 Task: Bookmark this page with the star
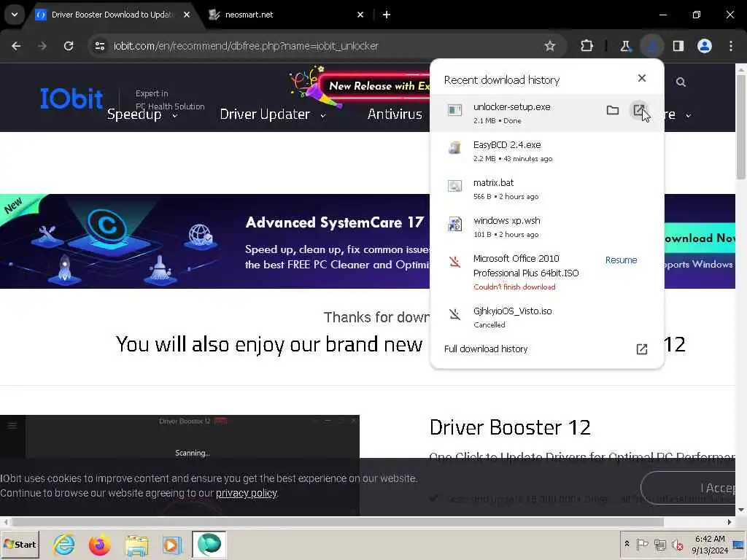550,46
